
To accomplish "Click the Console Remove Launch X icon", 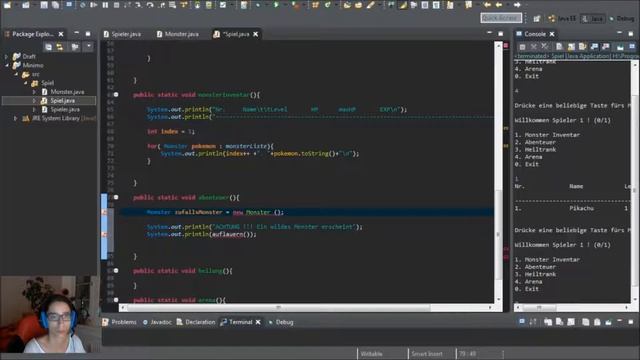I will (534, 47).
